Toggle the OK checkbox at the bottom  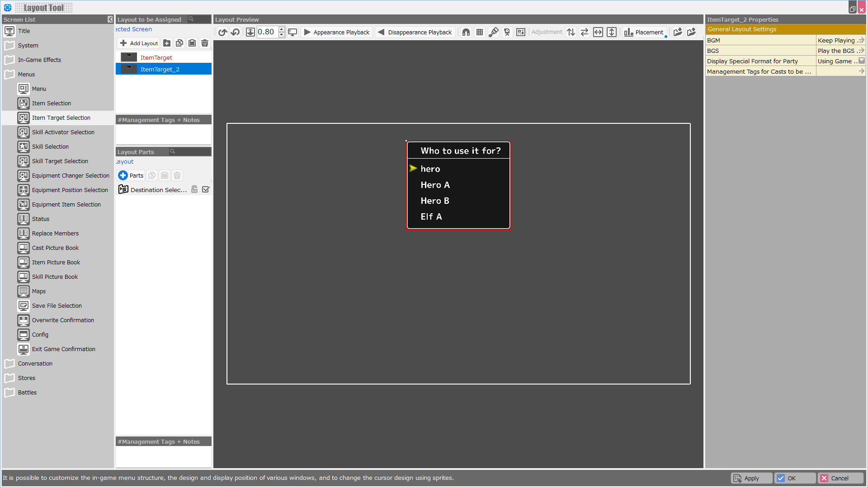(782, 478)
